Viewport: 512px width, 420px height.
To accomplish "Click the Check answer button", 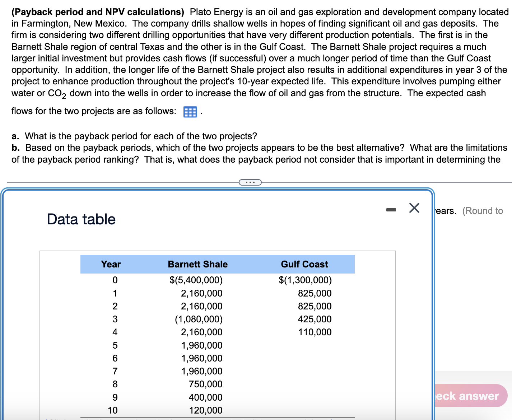I will pyautogui.click(x=467, y=396).
